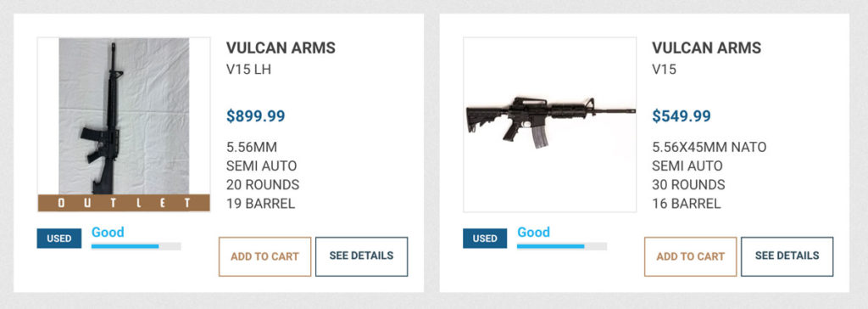See details for the V15 LH listing
This screenshot has height=309, width=868.
(x=361, y=256)
